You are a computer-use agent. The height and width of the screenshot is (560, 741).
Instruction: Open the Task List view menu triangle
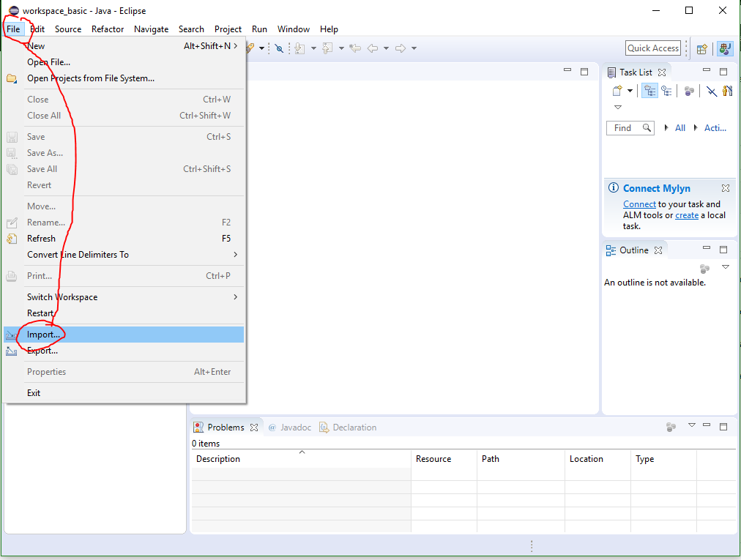618,108
